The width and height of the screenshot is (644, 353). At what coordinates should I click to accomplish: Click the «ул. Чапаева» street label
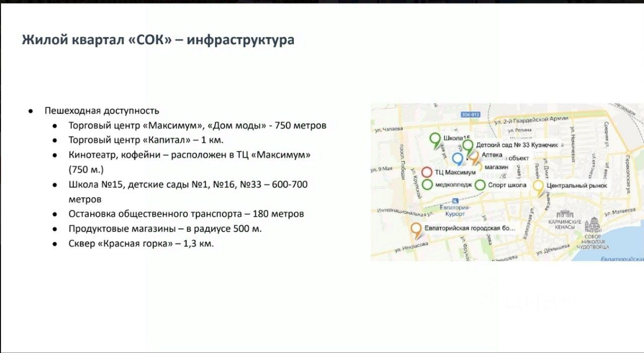coord(388,129)
